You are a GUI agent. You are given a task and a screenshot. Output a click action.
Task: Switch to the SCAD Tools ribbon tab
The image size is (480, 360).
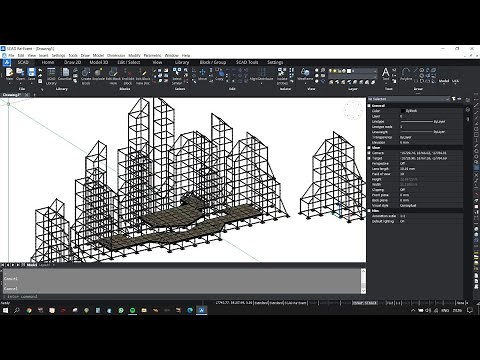coord(247,62)
